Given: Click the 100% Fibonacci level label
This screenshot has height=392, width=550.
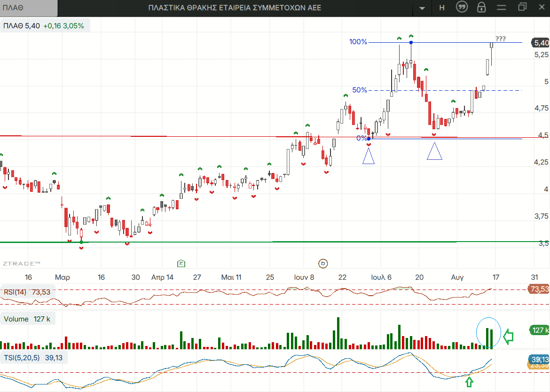Looking at the screenshot, I should point(358,42).
